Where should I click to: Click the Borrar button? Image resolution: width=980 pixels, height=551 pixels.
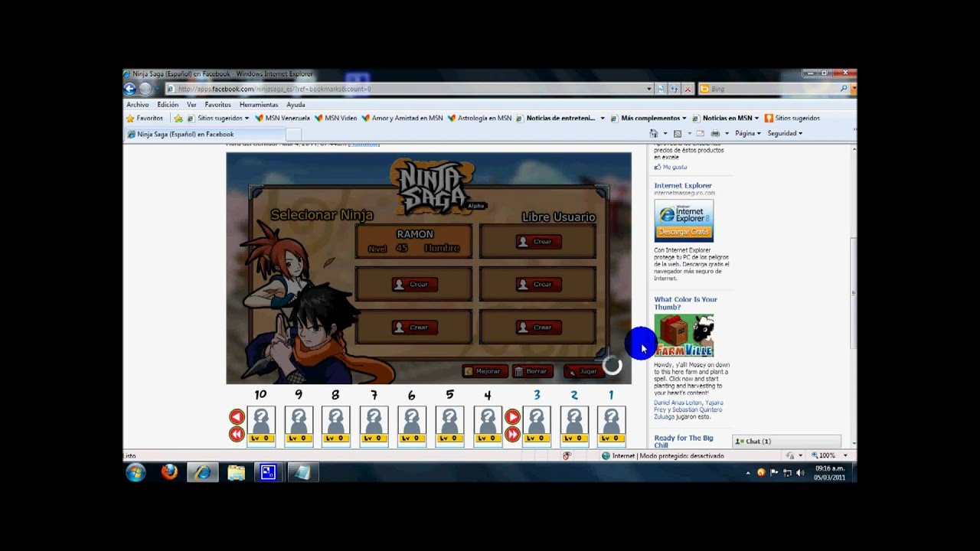click(531, 371)
